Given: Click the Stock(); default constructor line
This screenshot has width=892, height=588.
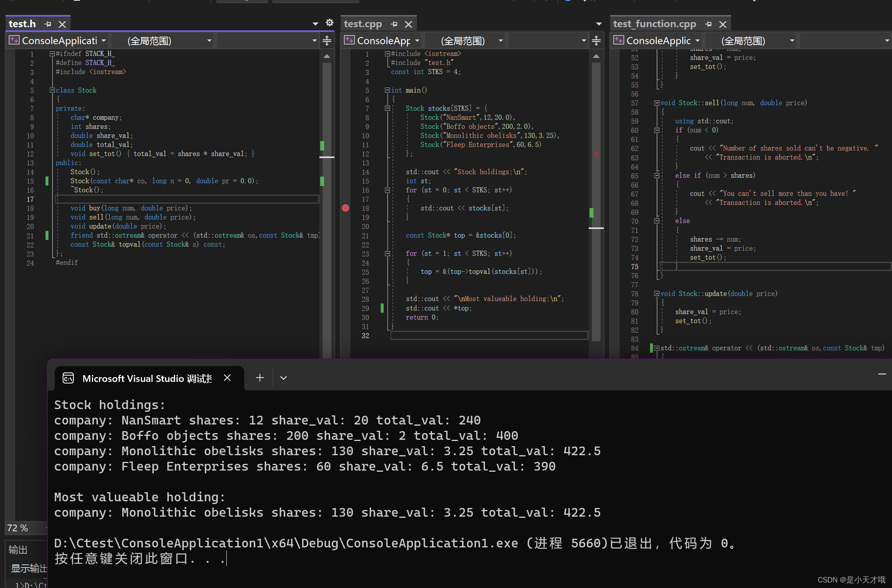Looking at the screenshot, I should click(x=85, y=172).
